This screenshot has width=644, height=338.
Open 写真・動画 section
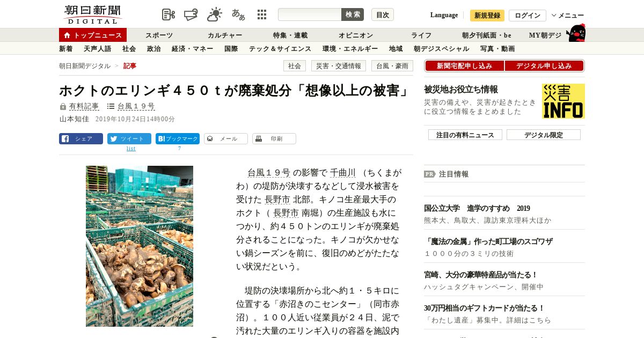coord(497,48)
